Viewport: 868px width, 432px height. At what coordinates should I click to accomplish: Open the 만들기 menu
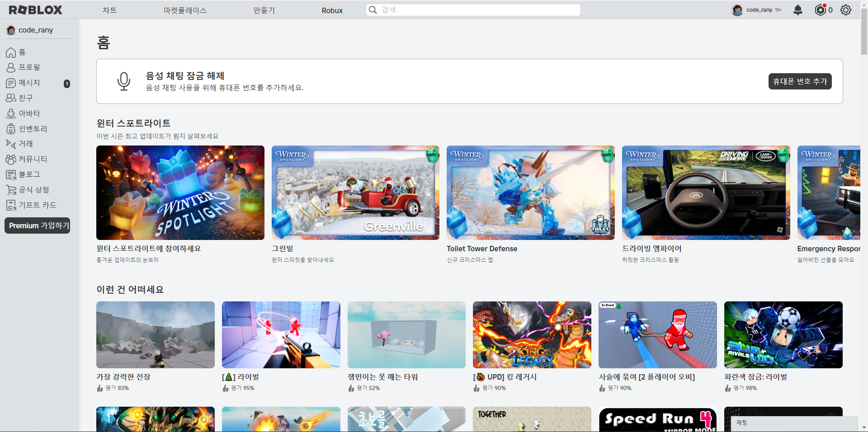point(264,10)
